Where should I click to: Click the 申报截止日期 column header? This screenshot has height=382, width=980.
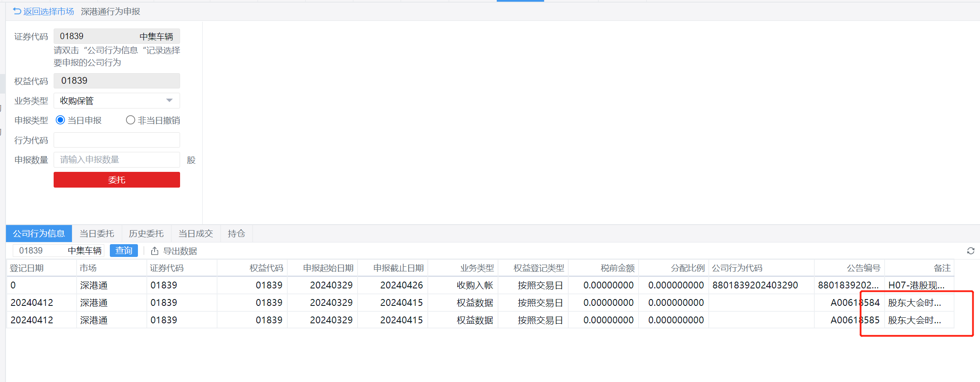[393, 268]
